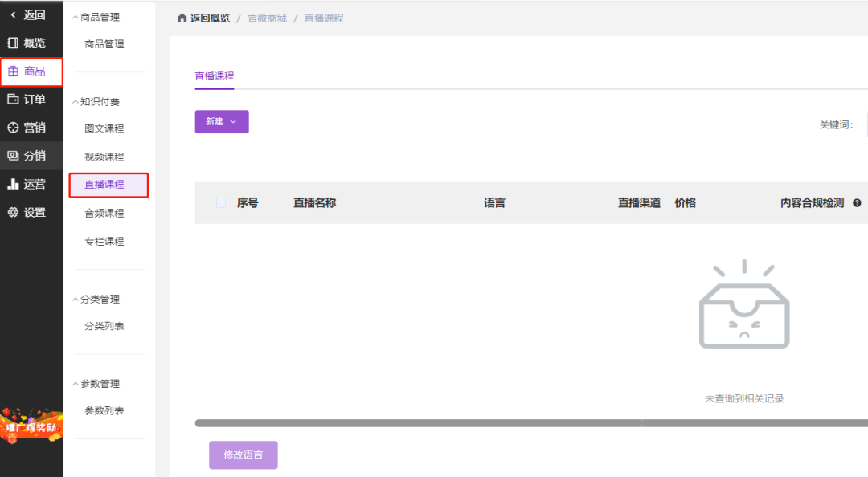Click the horizontal scrollbar below the table
The width and height of the screenshot is (868, 477).
click(x=531, y=423)
